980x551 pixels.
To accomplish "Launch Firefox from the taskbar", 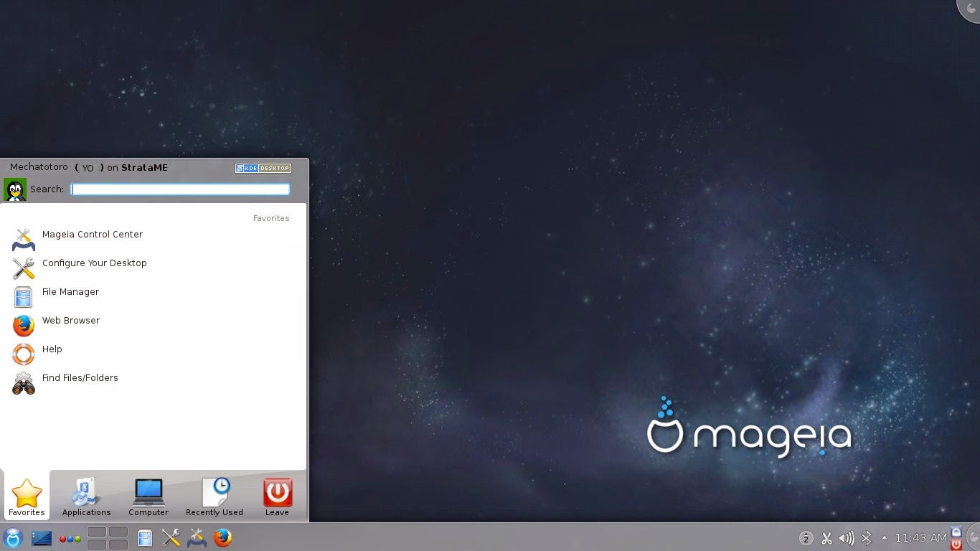I will click(222, 537).
